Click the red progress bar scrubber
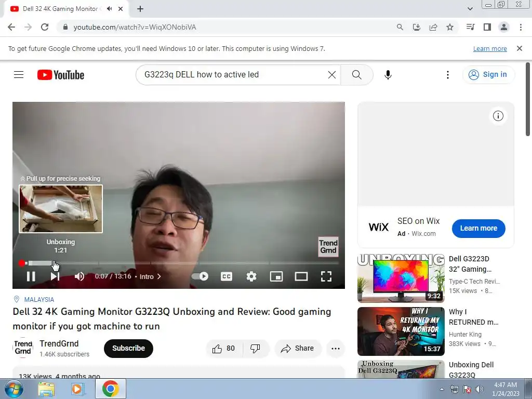The height and width of the screenshot is (399, 532). (22, 263)
